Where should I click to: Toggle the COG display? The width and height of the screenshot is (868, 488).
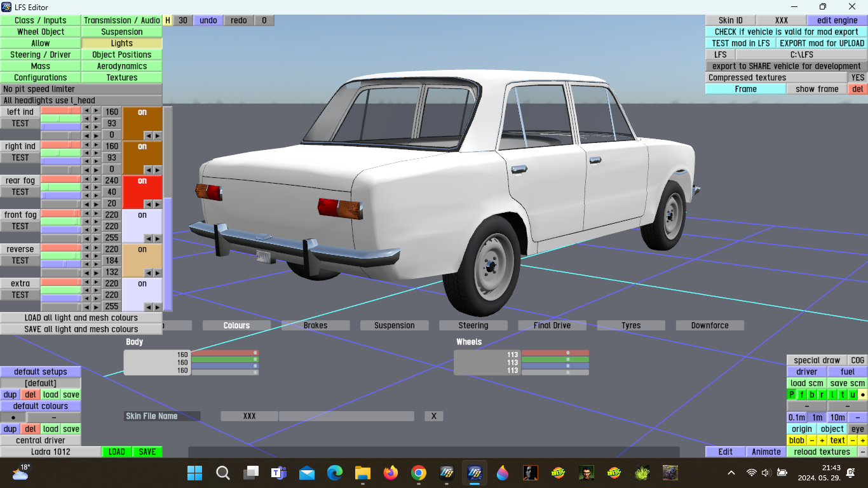coord(858,360)
